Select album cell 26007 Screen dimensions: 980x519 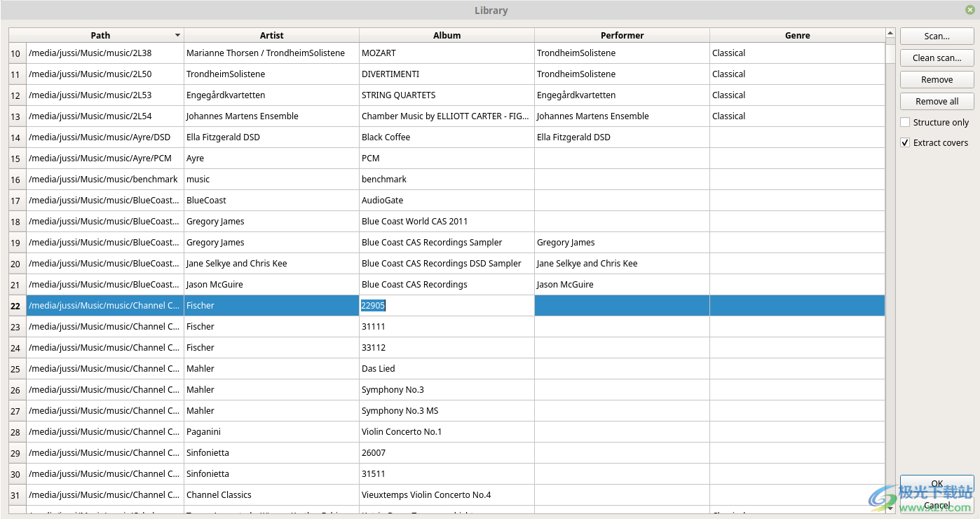[x=447, y=453]
